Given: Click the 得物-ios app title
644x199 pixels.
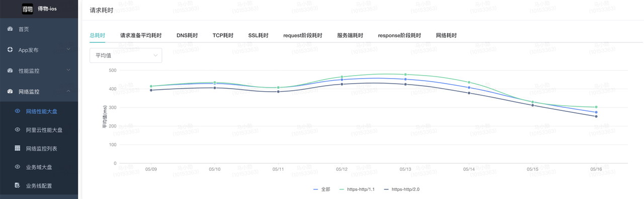Looking at the screenshot, I should click(x=47, y=9).
